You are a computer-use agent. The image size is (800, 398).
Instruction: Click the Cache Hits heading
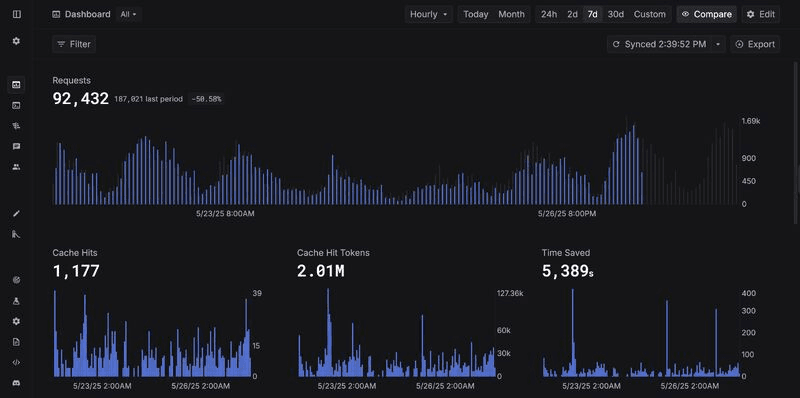75,253
